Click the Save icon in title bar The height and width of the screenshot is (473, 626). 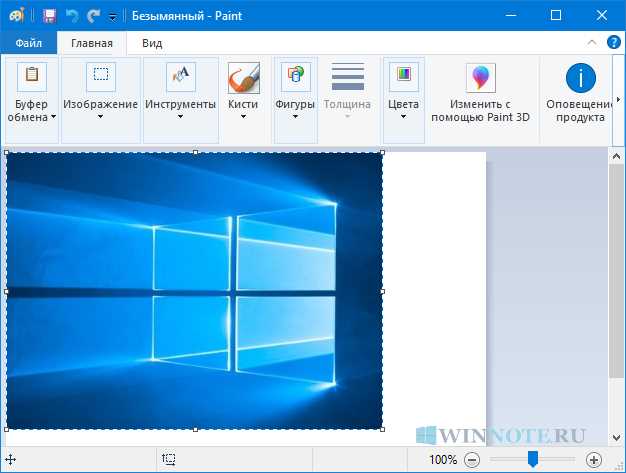48,15
